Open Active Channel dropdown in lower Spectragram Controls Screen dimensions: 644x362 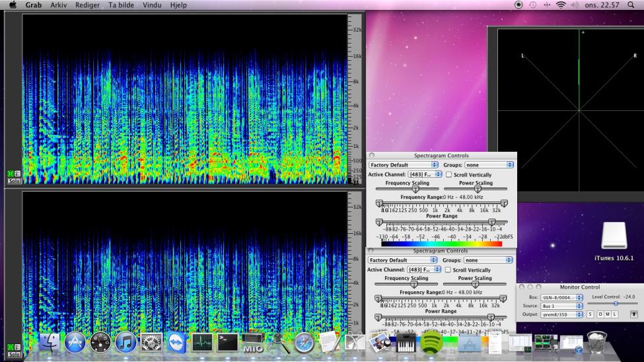(x=424, y=270)
